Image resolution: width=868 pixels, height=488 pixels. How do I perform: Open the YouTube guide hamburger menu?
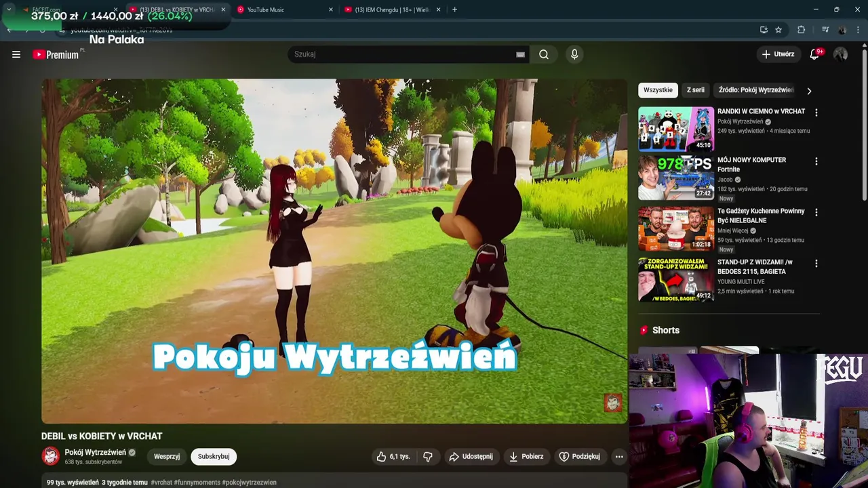pos(16,55)
